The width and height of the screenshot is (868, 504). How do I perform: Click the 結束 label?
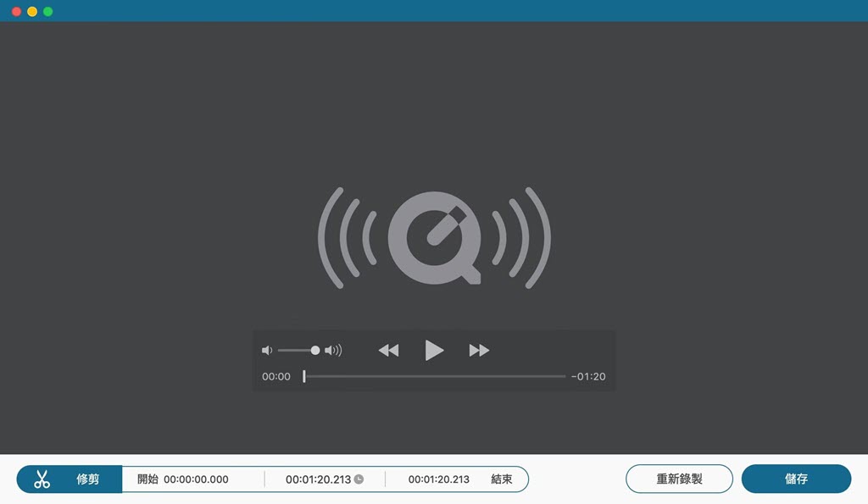pos(502,479)
